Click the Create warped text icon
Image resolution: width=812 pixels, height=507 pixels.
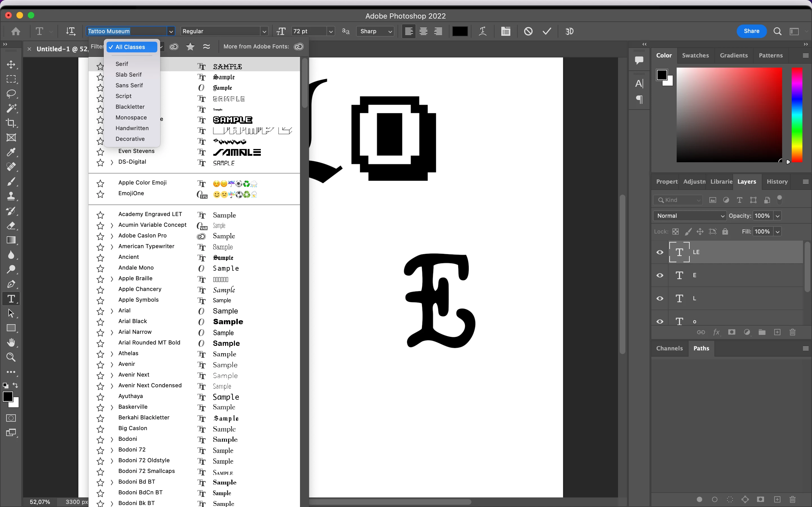tap(482, 31)
